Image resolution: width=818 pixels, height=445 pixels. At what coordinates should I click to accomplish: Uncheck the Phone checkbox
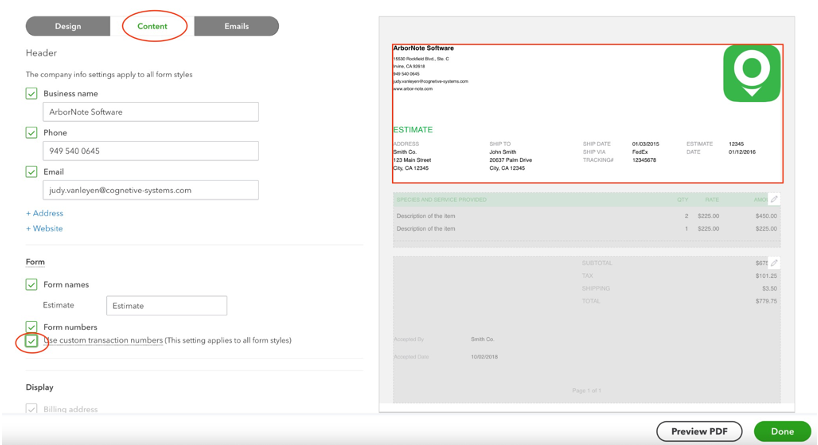(x=31, y=133)
